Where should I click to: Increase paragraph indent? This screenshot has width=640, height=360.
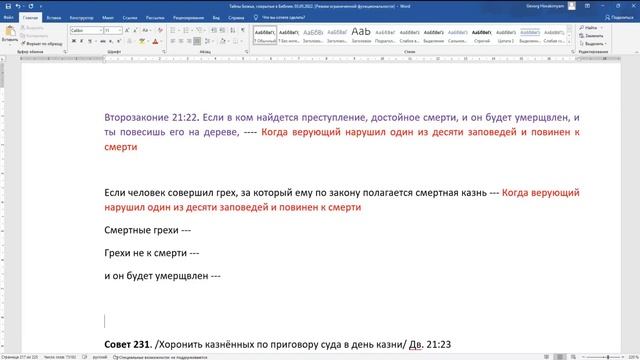(222, 31)
